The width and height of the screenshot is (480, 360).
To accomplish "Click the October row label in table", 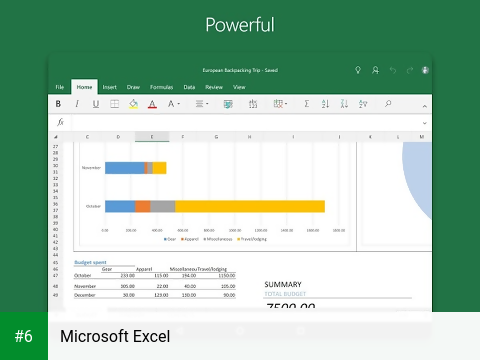I will [82, 276].
